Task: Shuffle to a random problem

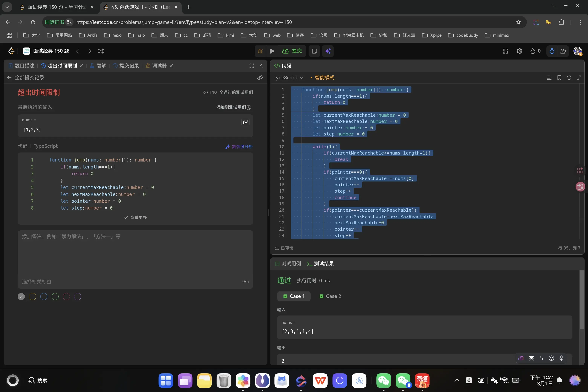Action: (x=101, y=51)
